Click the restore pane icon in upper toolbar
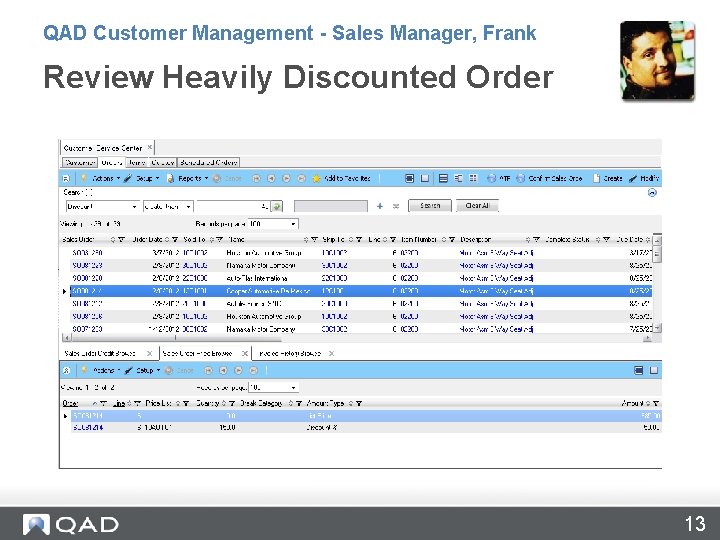 tap(425, 178)
